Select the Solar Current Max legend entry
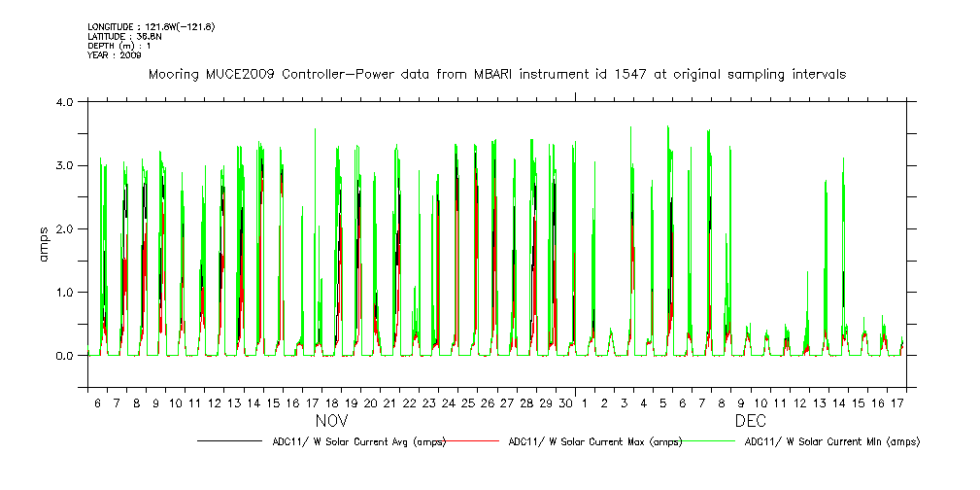 click(x=594, y=441)
